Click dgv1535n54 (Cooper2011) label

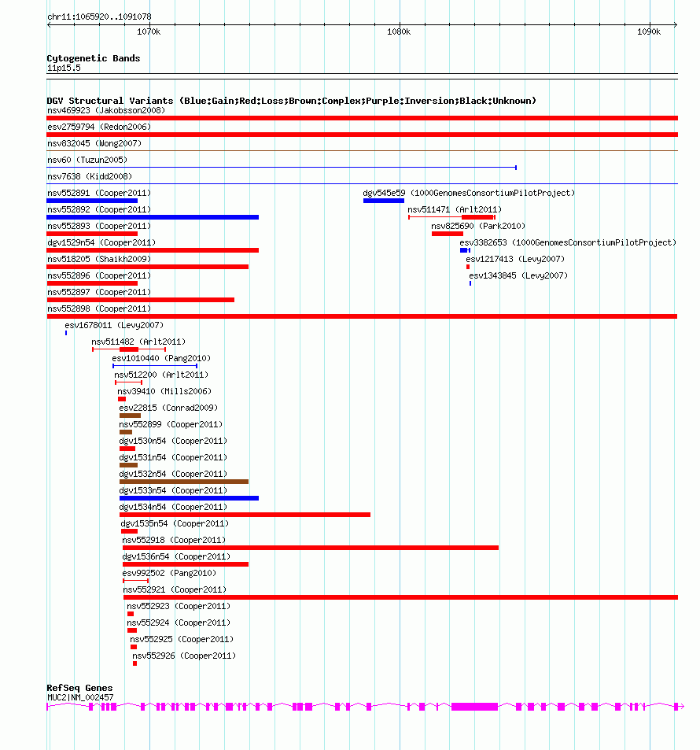click(175, 524)
